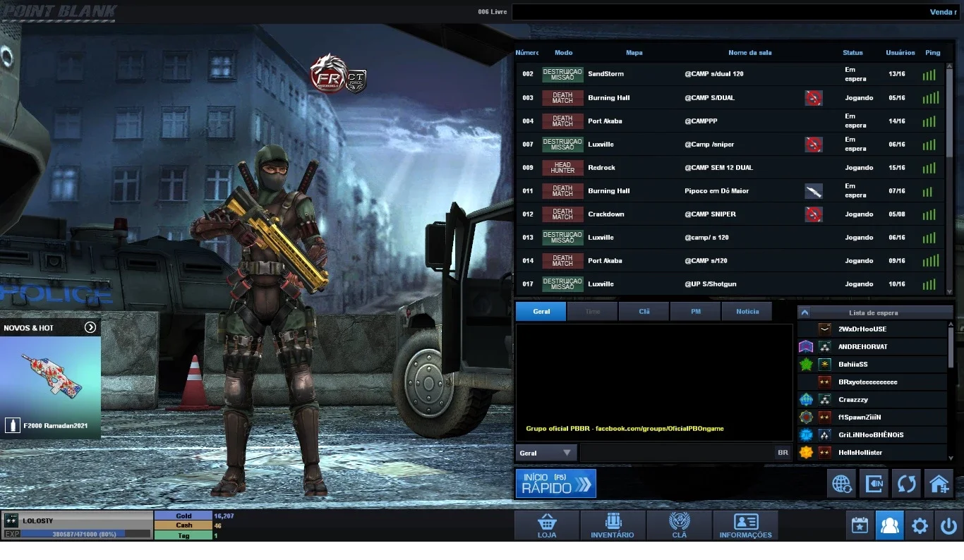Open INVENTÁRIO backpack button
The width and height of the screenshot is (964, 560).
coord(613,525)
